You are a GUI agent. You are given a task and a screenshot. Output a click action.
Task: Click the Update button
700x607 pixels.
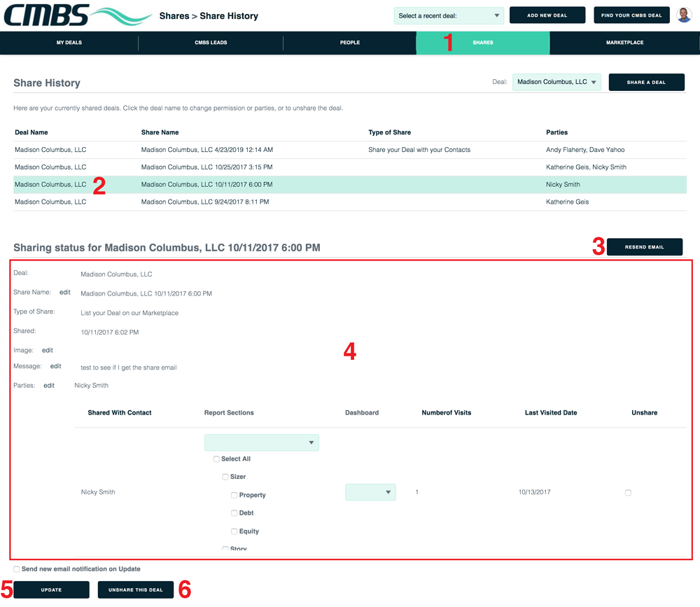pos(51,589)
